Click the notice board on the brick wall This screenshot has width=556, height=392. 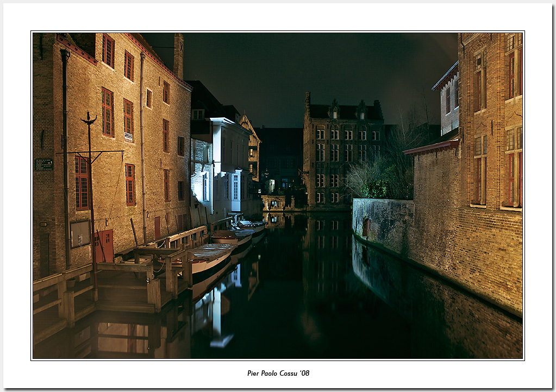pos(79,233)
